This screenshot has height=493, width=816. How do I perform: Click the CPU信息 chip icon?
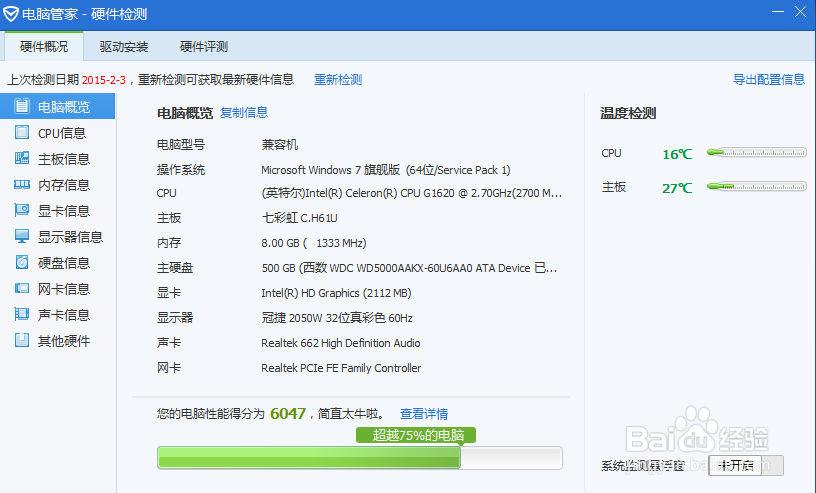pos(22,132)
